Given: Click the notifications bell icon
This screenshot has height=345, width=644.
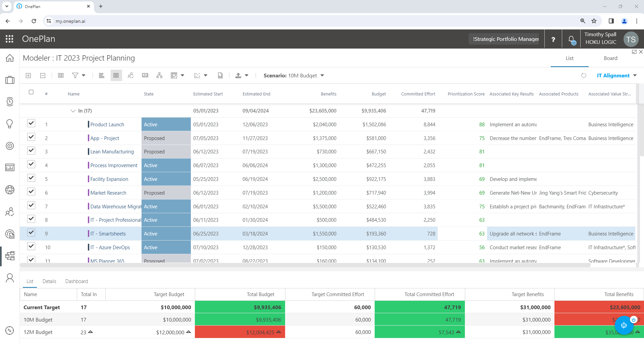Looking at the screenshot, I should 572,40.
